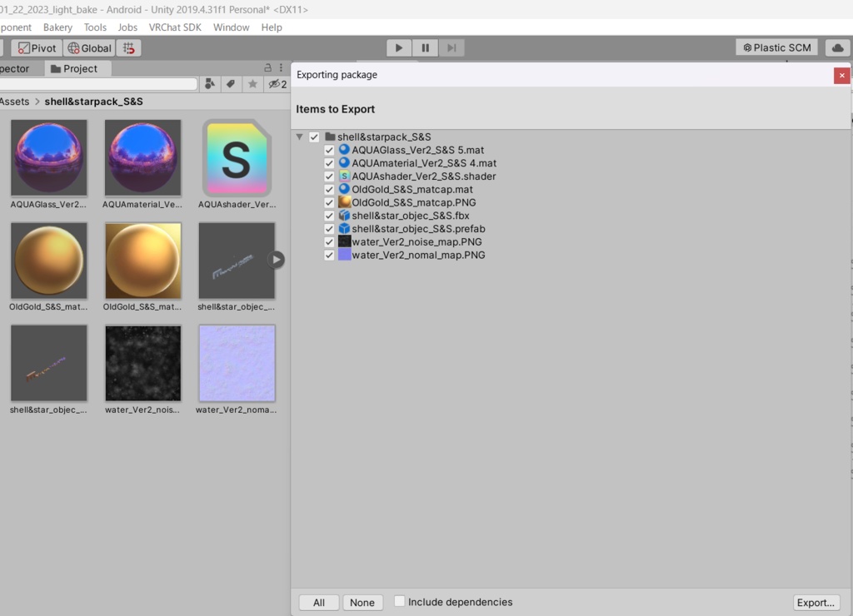Select shell&star_objec fbx model thumbnail

click(237, 261)
